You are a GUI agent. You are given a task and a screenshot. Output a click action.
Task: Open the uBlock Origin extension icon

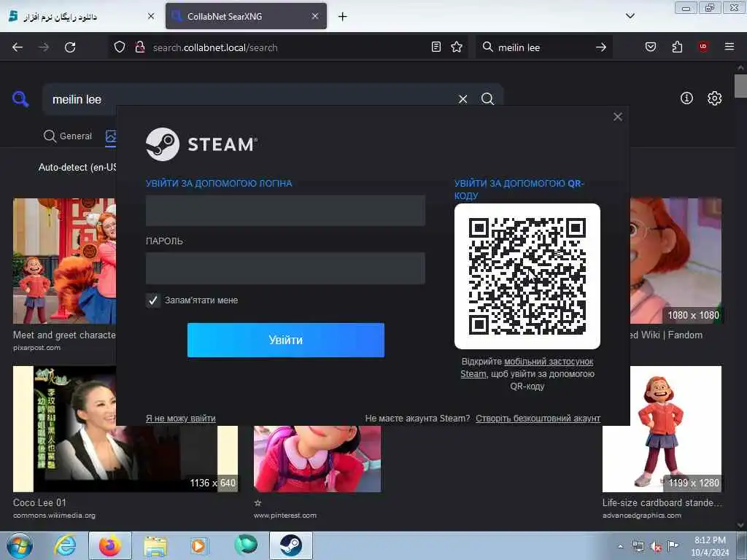coord(703,47)
